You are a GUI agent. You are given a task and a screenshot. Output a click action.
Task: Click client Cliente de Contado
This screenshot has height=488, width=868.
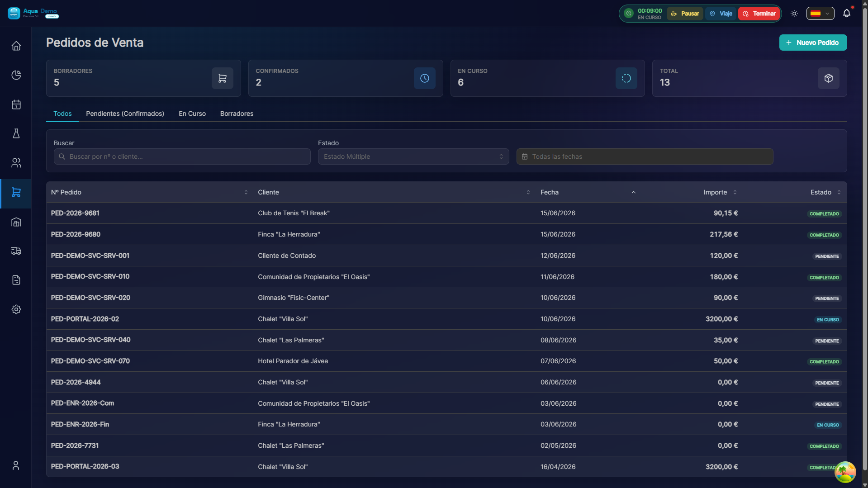[287, 256]
